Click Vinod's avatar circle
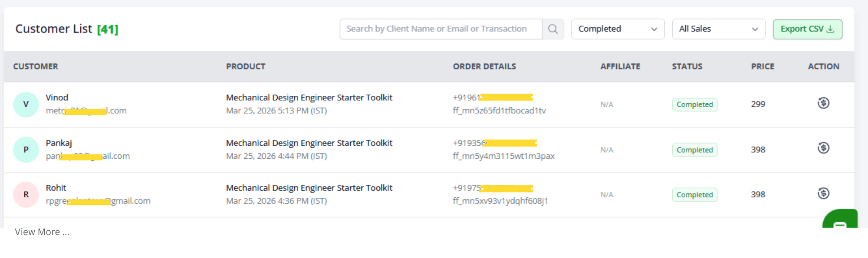The height and width of the screenshot is (258, 868). 26,105
